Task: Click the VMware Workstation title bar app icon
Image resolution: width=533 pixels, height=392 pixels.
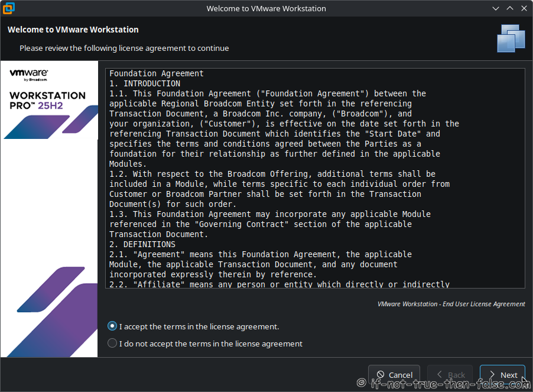Action: tap(8, 8)
